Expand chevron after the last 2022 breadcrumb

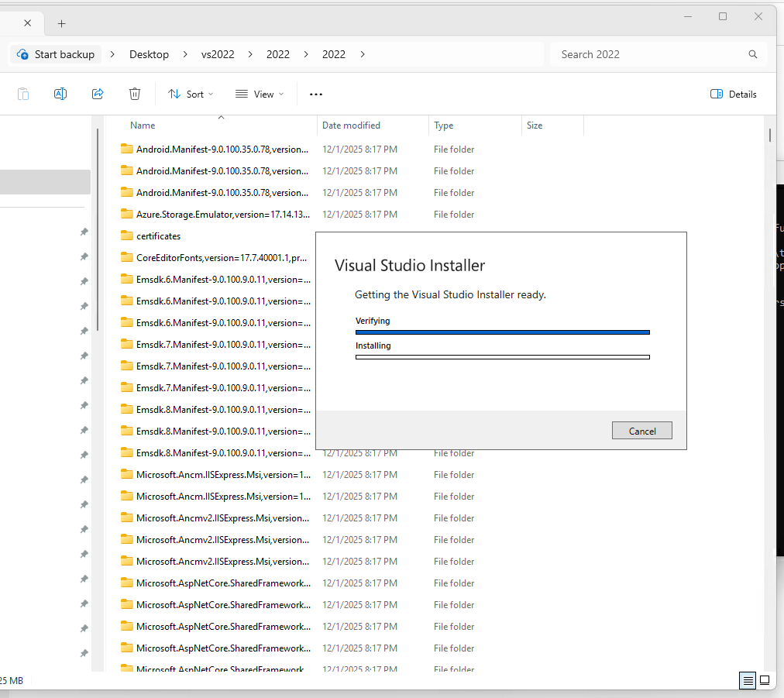(363, 54)
